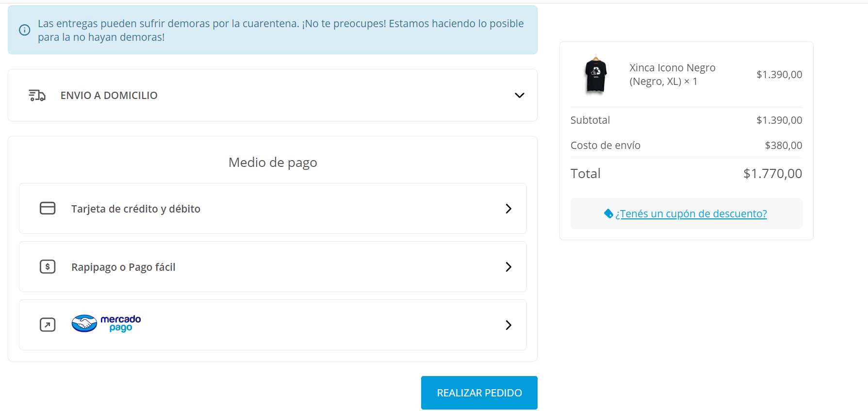The image size is (868, 411).
Task: Choose Rapipago o Pago fácil
Action: 273,267
